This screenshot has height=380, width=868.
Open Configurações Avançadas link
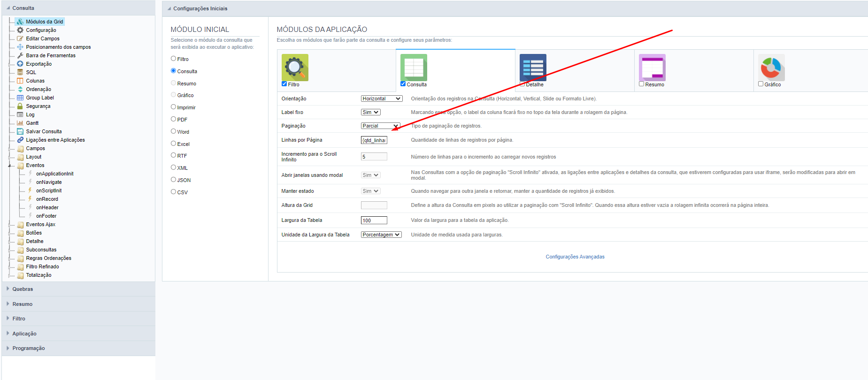pos(575,257)
